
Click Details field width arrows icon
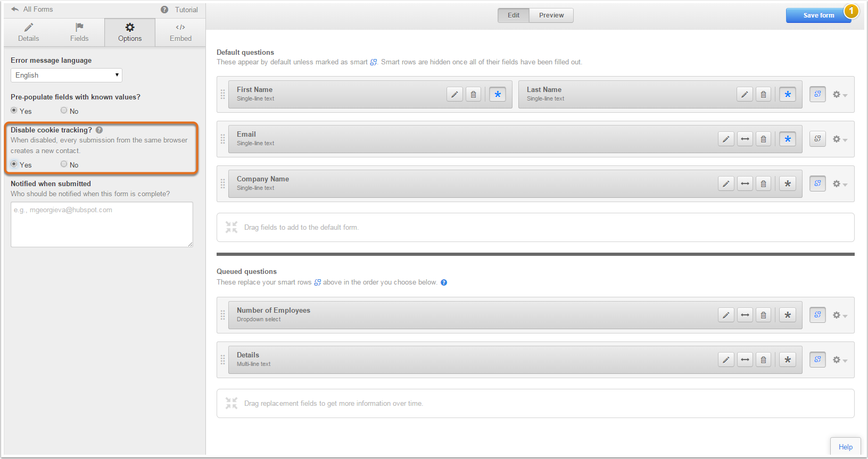[745, 360]
